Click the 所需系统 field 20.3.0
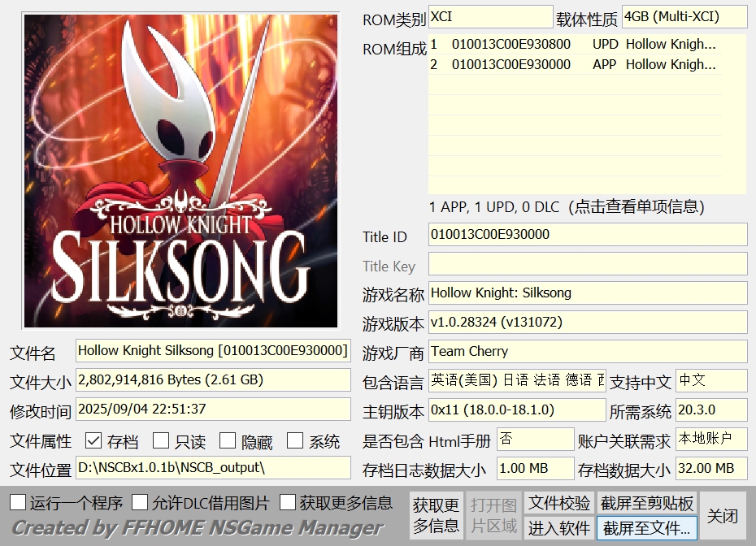756x546 pixels. pyautogui.click(x=711, y=410)
